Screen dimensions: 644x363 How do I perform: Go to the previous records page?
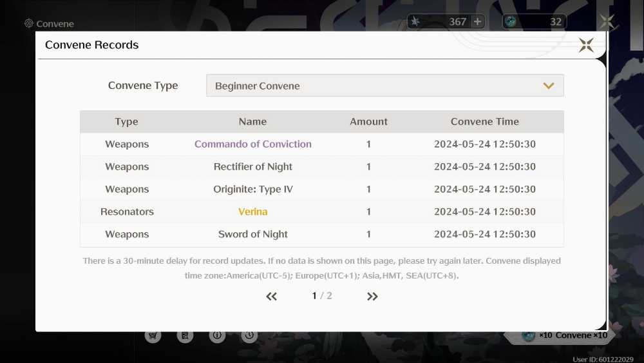pos(272,297)
